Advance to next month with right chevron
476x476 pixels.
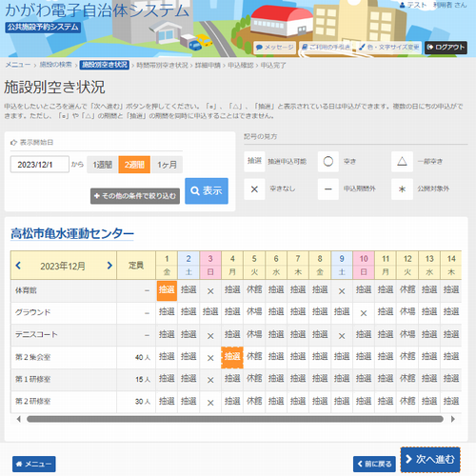(x=109, y=266)
